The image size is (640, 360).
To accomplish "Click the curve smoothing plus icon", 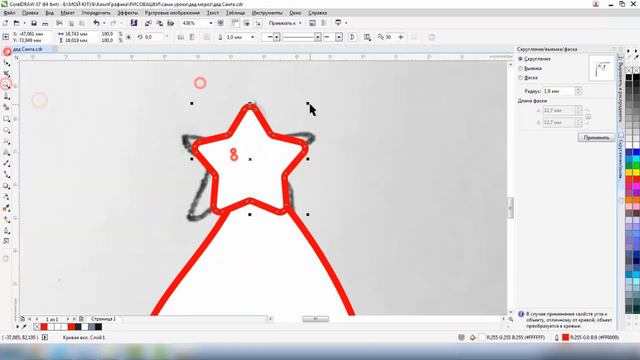I will pyautogui.click(x=401, y=37).
